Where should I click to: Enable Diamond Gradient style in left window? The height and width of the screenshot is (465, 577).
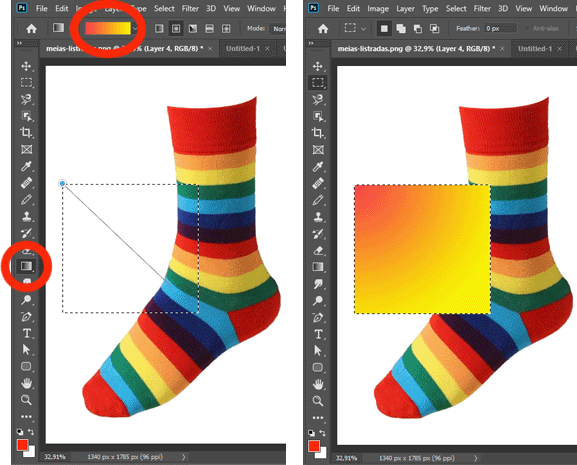(x=226, y=28)
